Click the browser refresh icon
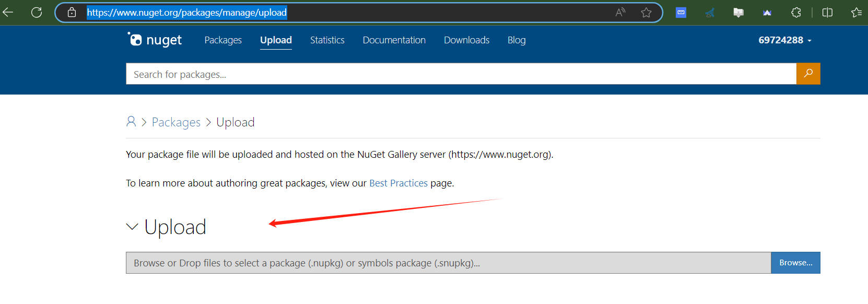 click(37, 13)
